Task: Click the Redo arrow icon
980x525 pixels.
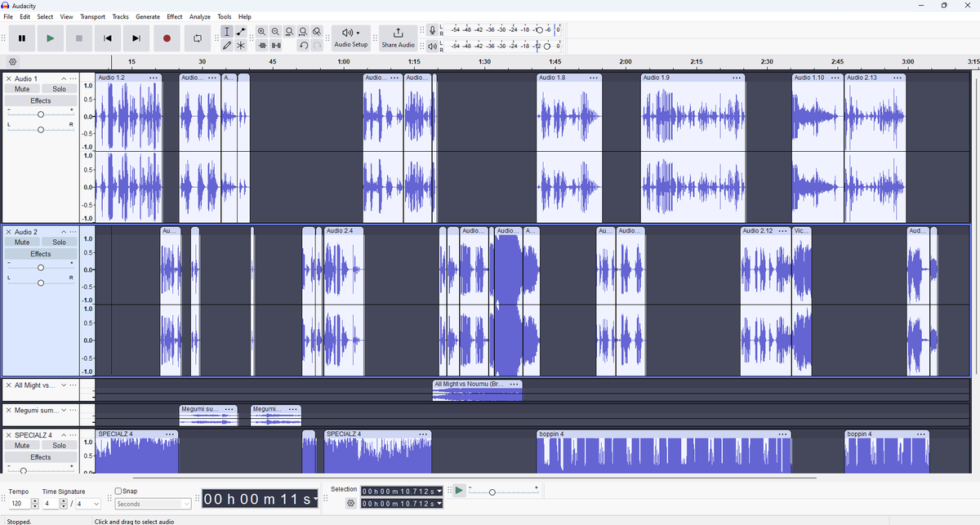Action: [317, 46]
